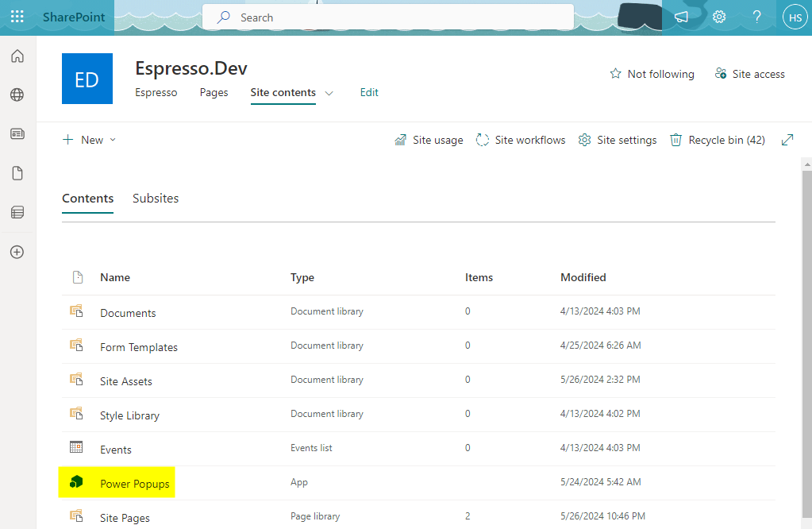
Task: Open the HS account menu
Action: pos(795,17)
